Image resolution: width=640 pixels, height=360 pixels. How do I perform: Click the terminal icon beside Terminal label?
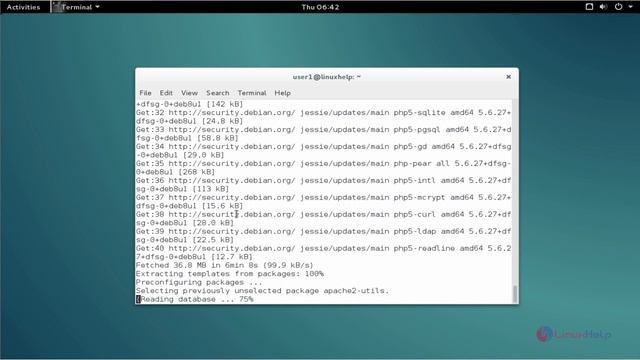[x=57, y=7]
